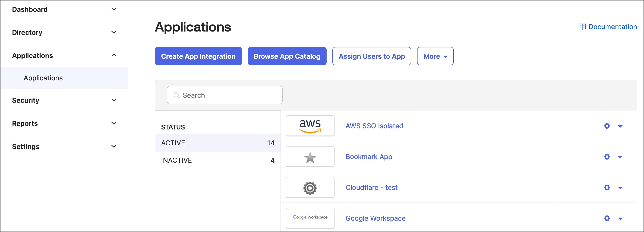Click the gear icon for Cloudflare - test
This screenshot has width=644, height=232.
607,187
